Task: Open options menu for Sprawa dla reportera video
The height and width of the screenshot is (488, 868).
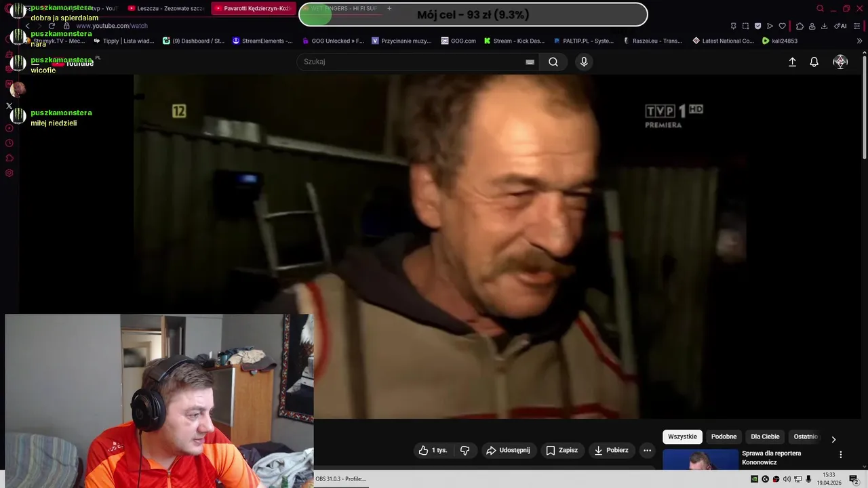Action: click(841, 455)
